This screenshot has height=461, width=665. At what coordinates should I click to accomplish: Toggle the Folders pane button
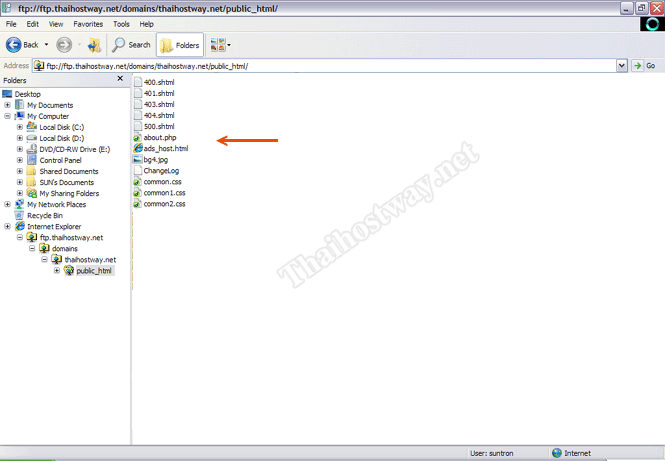(x=180, y=45)
